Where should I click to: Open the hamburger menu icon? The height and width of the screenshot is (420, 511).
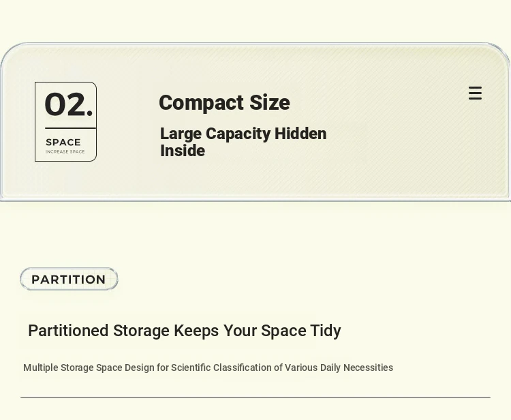(x=475, y=93)
